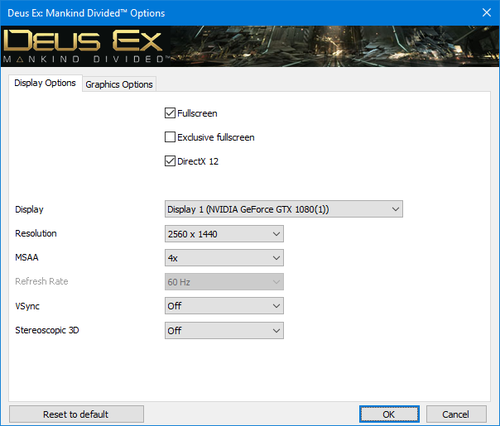Image resolution: width=500 pixels, height=426 pixels.
Task: Click the Resolution dropdown chevron
Action: click(x=276, y=234)
